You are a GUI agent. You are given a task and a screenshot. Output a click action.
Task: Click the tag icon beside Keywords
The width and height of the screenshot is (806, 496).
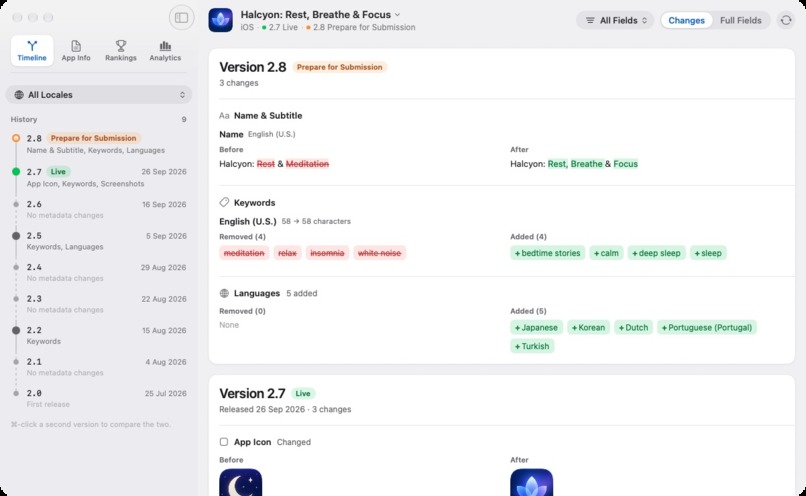[224, 203]
